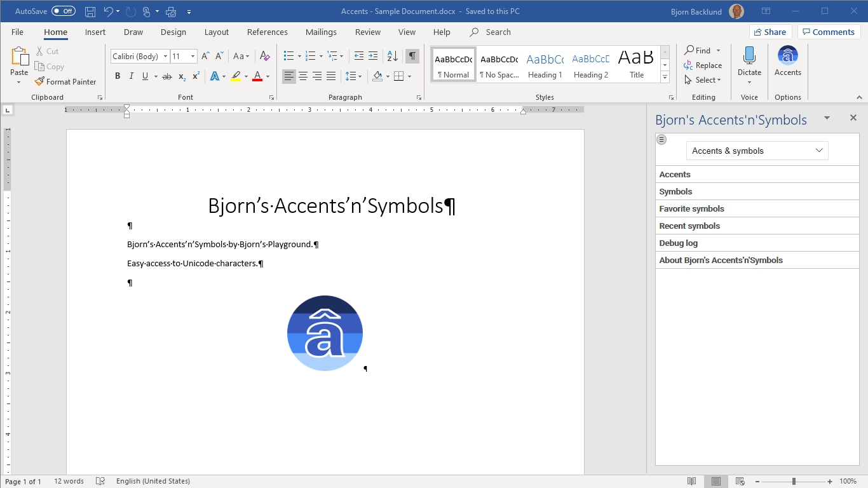The height and width of the screenshot is (488, 868).
Task: Expand the Favorite symbols section
Action: [x=691, y=208]
